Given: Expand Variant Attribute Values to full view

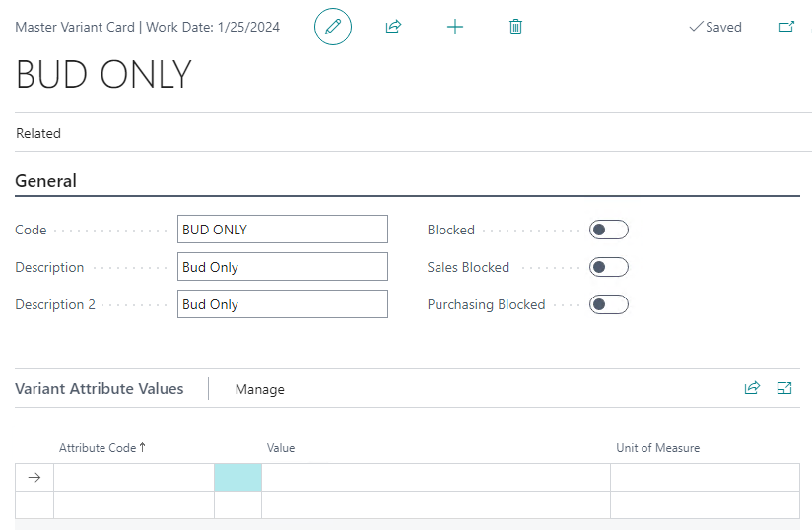Looking at the screenshot, I should [784, 388].
